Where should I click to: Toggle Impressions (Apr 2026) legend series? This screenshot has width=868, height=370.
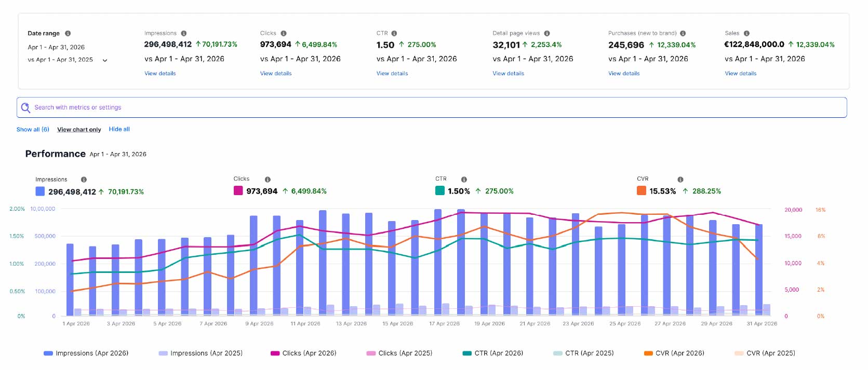point(86,353)
